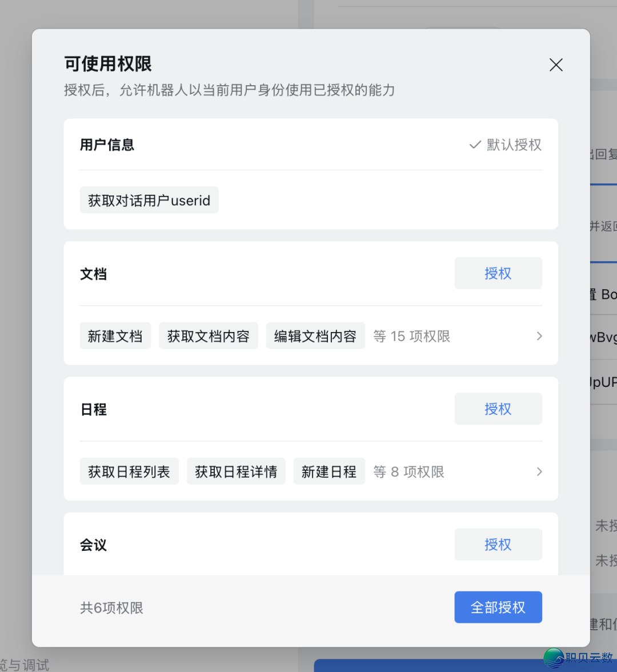Screen dimensions: 617x672
Task: Select the 获取日程详情 permission tag
Action: pos(236,471)
